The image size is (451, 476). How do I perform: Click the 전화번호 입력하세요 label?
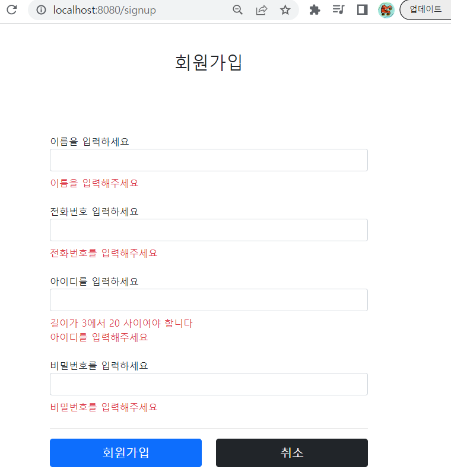point(94,212)
